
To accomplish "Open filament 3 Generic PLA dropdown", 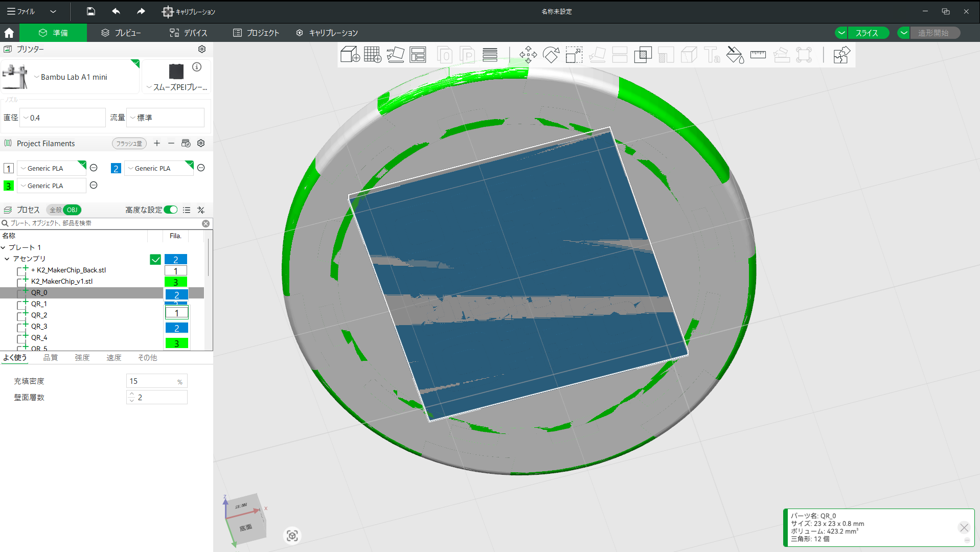I will 52,186.
